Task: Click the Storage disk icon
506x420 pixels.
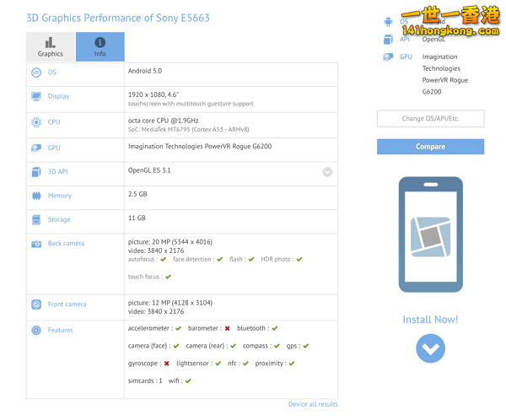Action: (x=36, y=220)
